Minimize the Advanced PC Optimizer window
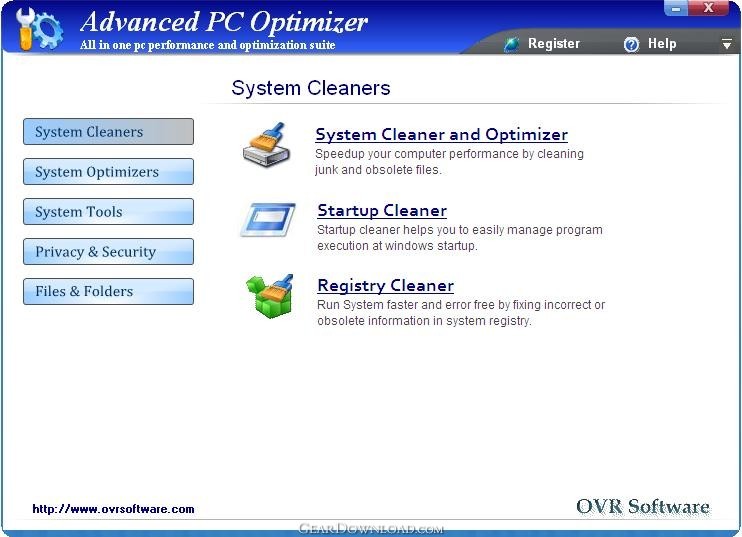The width and height of the screenshot is (742, 537). coord(676,9)
